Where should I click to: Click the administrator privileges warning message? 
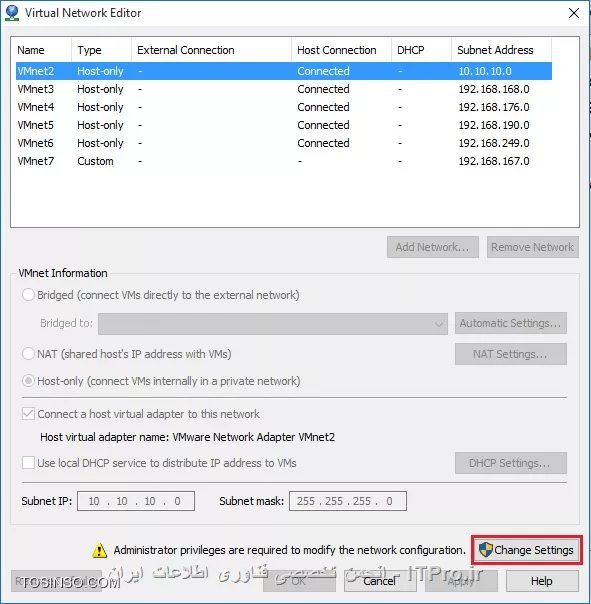pos(290,550)
